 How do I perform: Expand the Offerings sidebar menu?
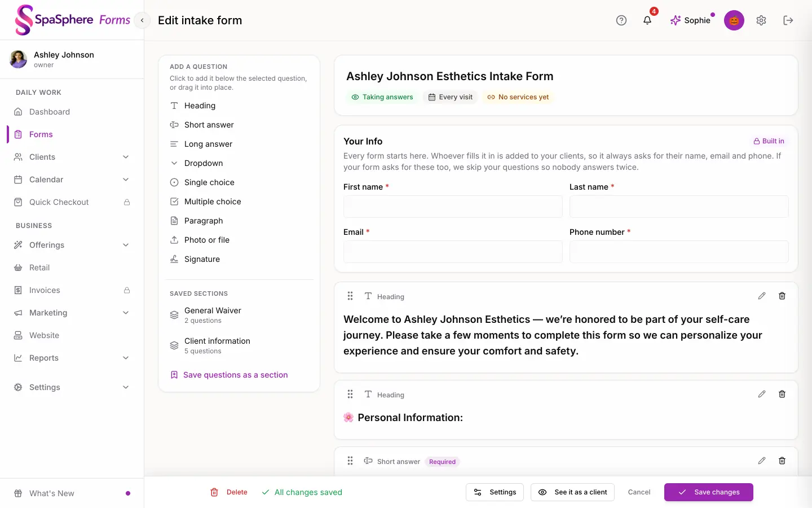coord(72,245)
